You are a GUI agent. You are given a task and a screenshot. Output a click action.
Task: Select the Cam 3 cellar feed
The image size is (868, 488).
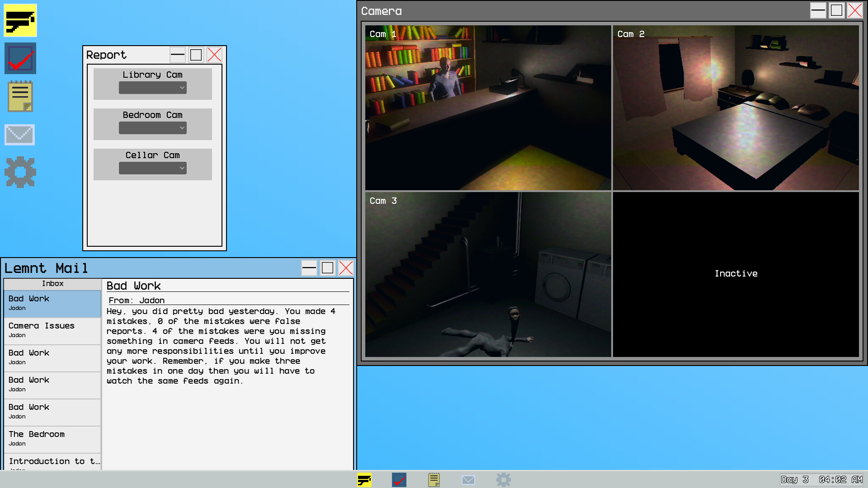[488, 274]
